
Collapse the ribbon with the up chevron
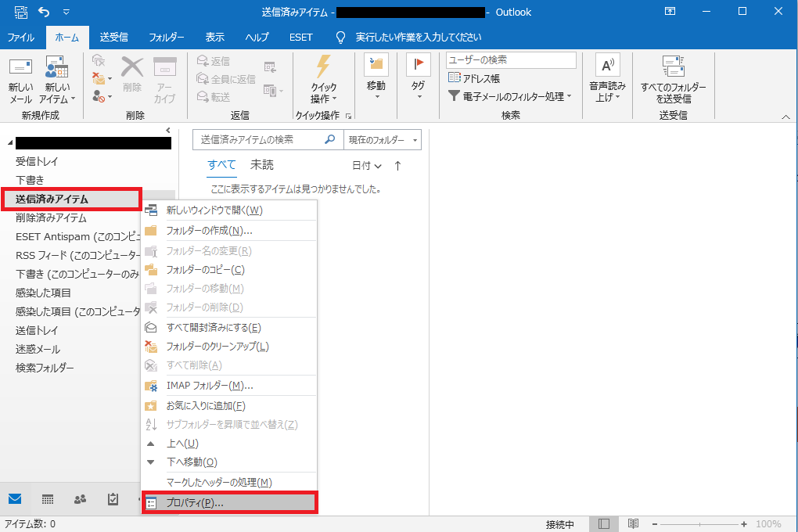coord(785,117)
